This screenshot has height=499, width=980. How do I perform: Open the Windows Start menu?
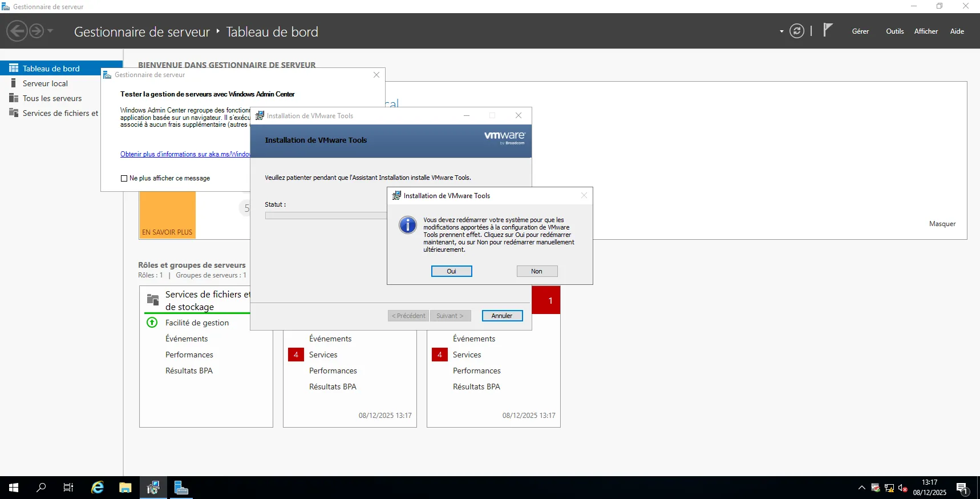pyautogui.click(x=14, y=488)
